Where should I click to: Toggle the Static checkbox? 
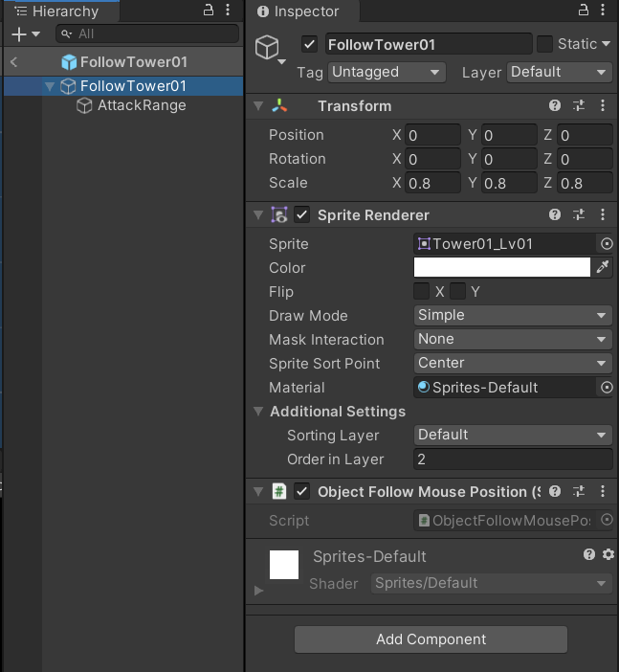click(x=544, y=44)
